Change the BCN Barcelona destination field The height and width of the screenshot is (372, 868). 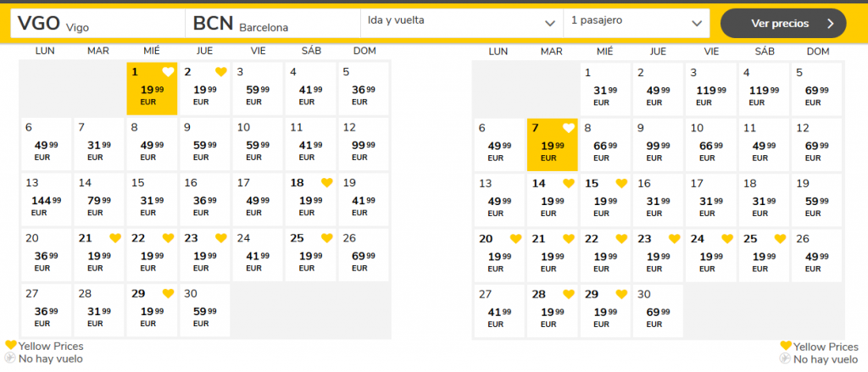tap(271, 24)
